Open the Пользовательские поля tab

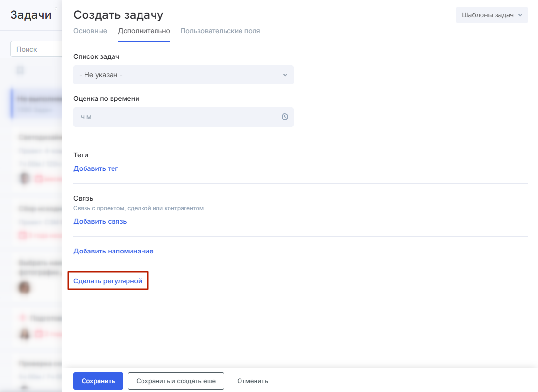click(x=220, y=31)
